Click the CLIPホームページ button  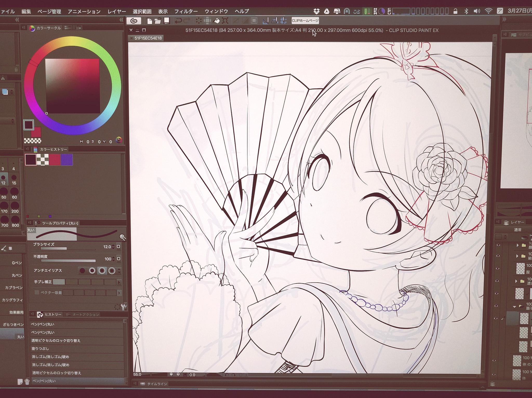pyautogui.click(x=305, y=21)
